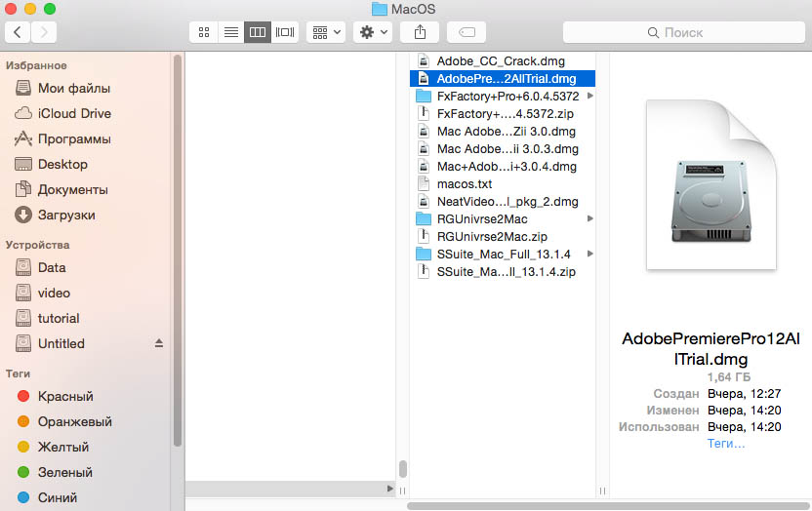Select NeatVideo...l_pkg_2.dmg file
The image size is (812, 511).
502,202
